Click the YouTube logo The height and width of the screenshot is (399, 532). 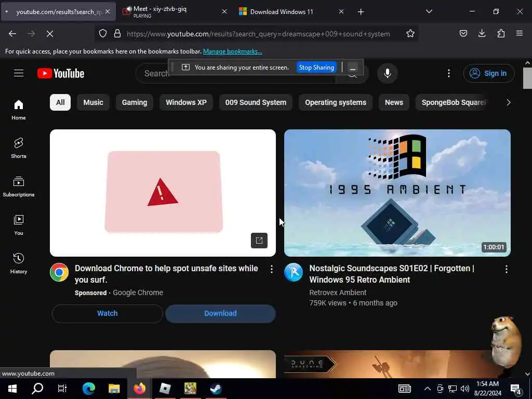click(61, 73)
